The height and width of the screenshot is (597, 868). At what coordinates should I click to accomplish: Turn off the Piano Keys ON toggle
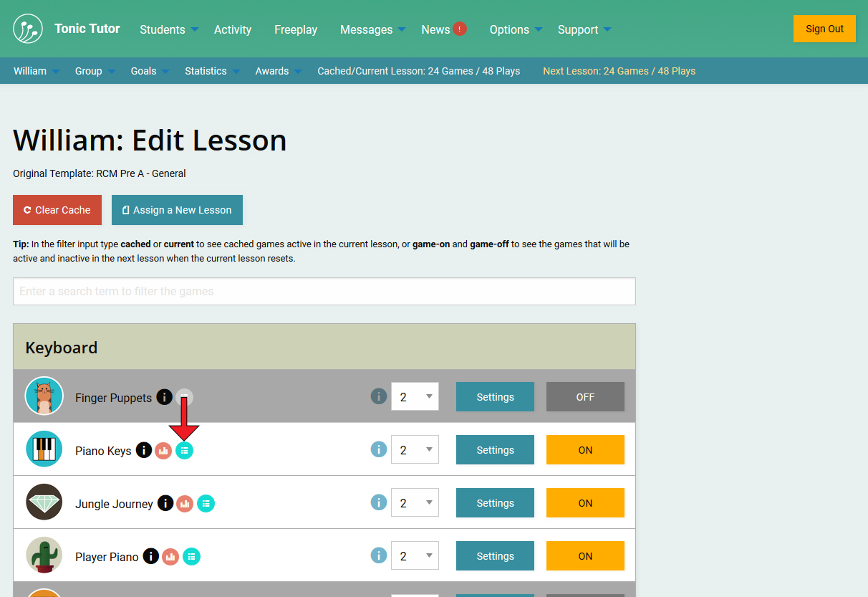(x=585, y=450)
